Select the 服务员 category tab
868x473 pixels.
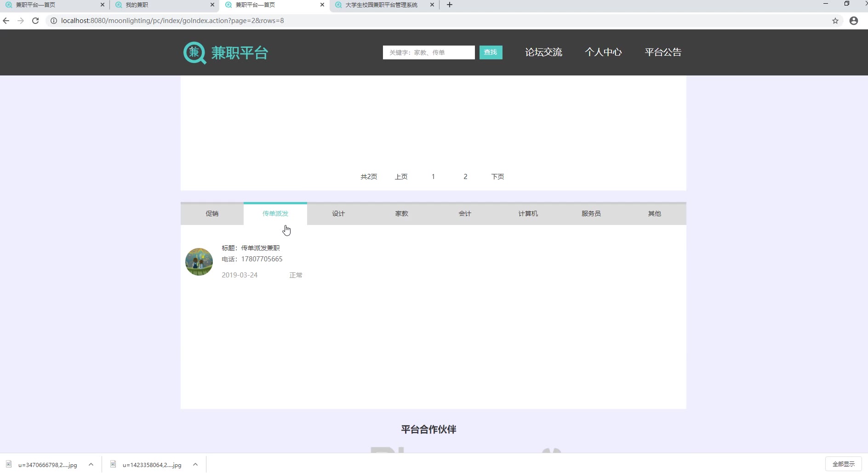tap(591, 213)
